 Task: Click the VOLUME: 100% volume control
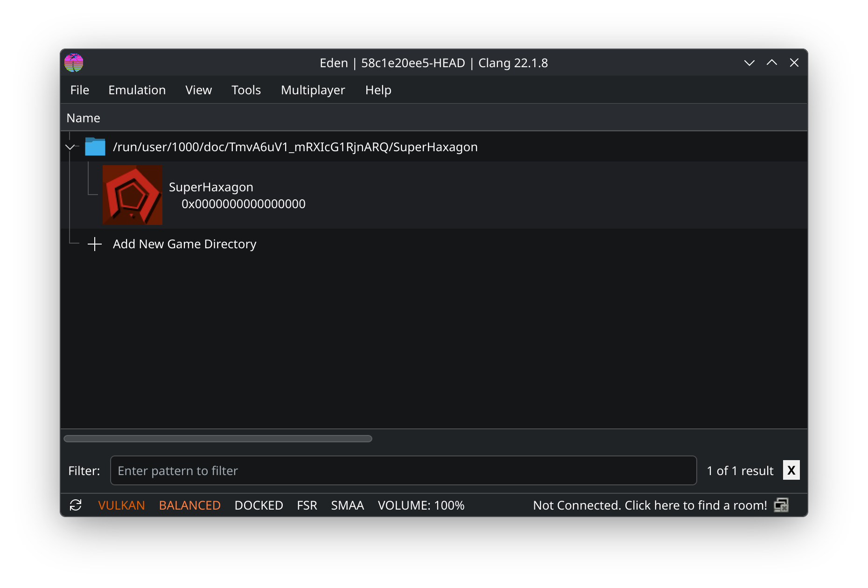pos(421,505)
